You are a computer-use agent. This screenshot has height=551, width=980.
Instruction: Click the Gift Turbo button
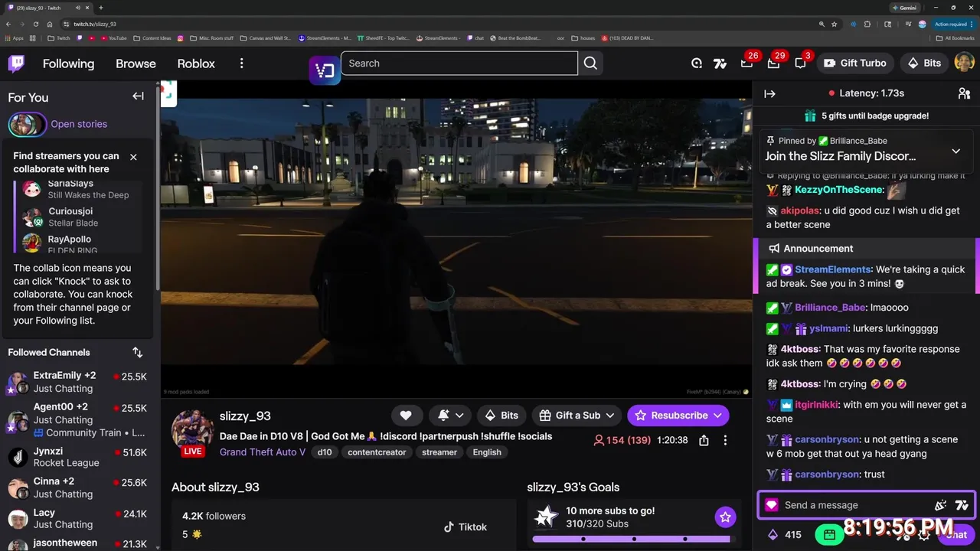tap(855, 64)
